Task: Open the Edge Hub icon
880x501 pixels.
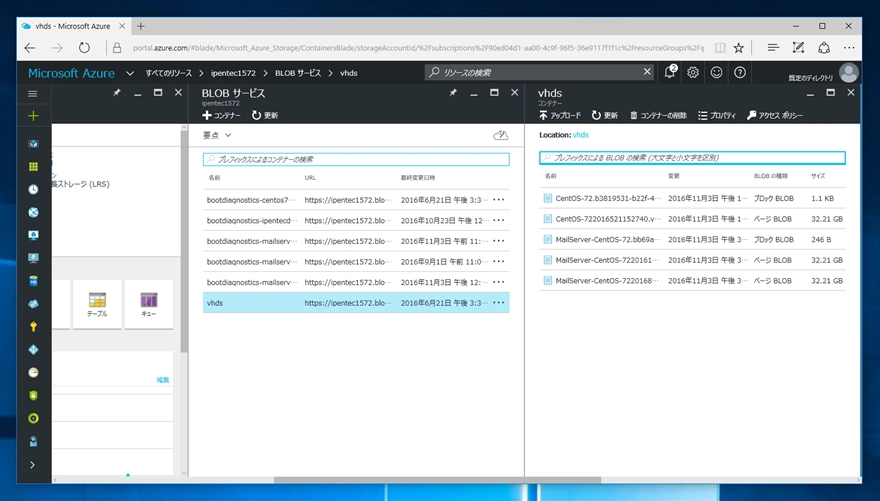Action: click(773, 48)
